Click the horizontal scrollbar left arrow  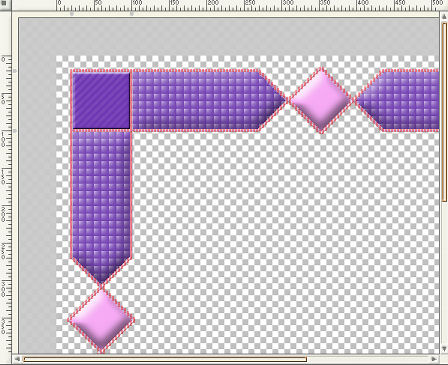[x=17, y=359]
